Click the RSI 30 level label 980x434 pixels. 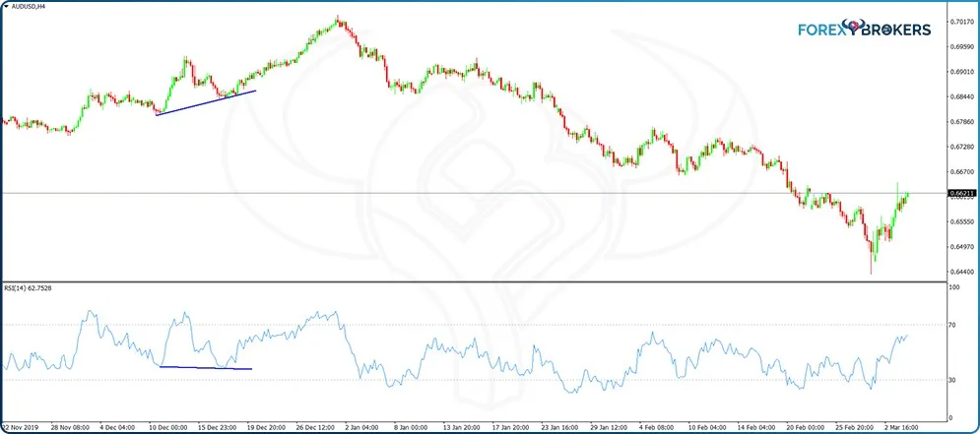[x=953, y=380]
